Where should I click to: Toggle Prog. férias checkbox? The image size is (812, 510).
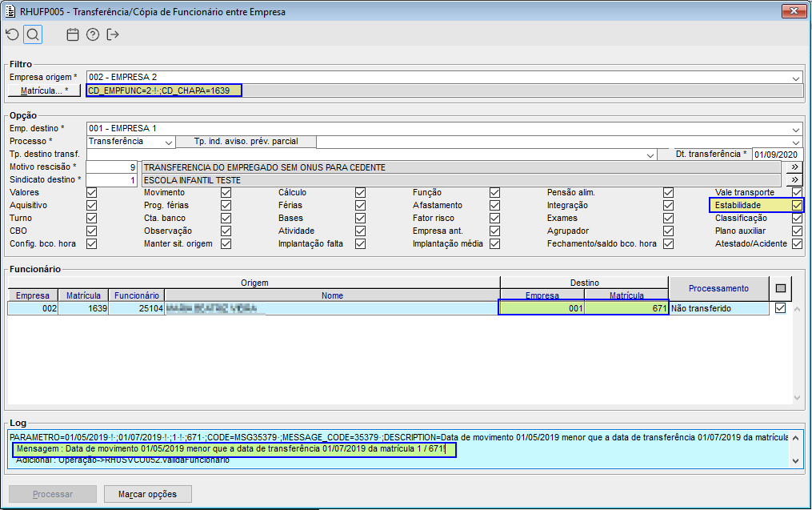(x=226, y=205)
